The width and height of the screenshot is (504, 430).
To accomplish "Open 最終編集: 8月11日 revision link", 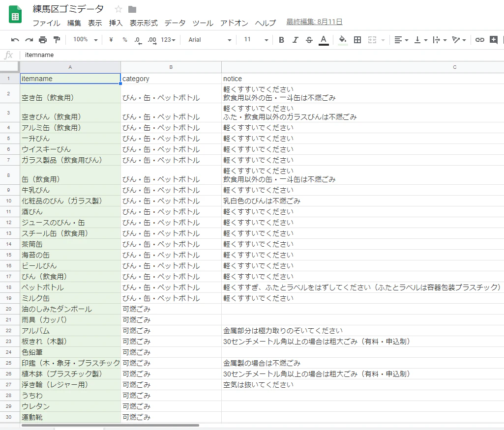I will tap(314, 22).
